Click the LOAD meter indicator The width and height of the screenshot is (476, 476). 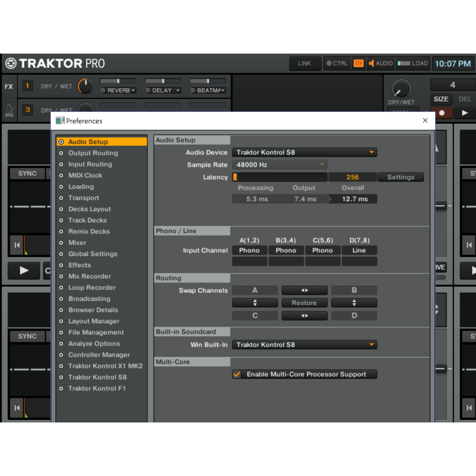click(413, 63)
